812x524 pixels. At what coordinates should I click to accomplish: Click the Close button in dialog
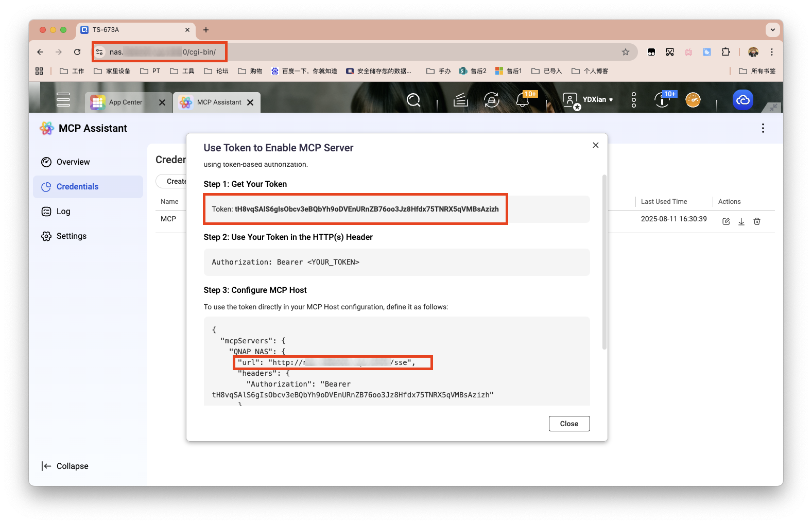569,424
